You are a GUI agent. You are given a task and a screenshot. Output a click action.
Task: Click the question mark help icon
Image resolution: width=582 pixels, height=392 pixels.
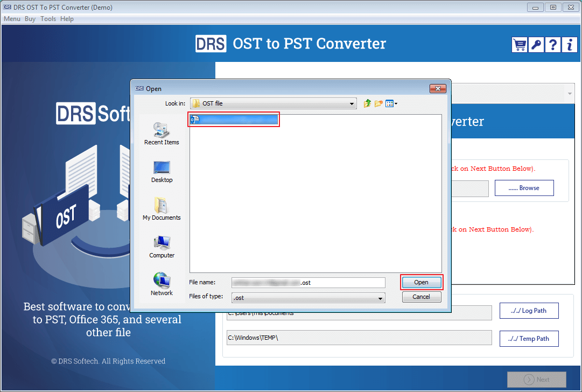coord(553,45)
